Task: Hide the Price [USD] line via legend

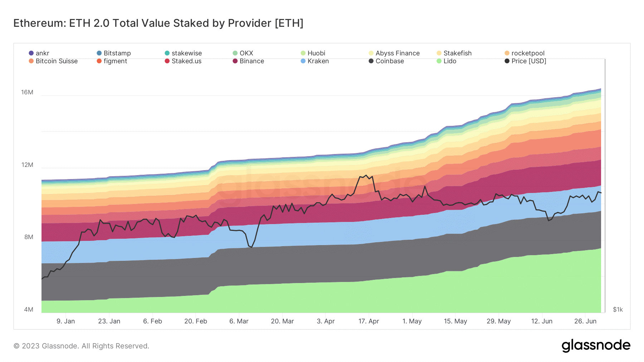Action: pyautogui.click(x=525, y=61)
